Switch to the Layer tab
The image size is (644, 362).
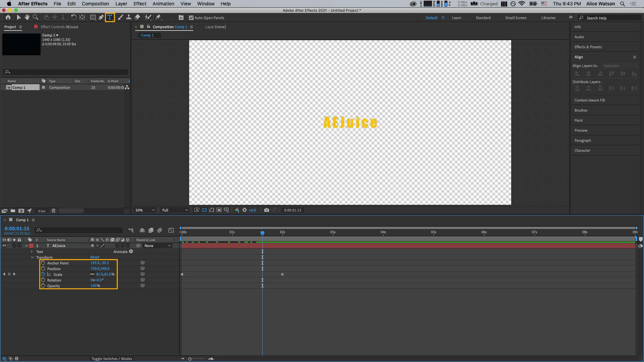[x=215, y=26]
